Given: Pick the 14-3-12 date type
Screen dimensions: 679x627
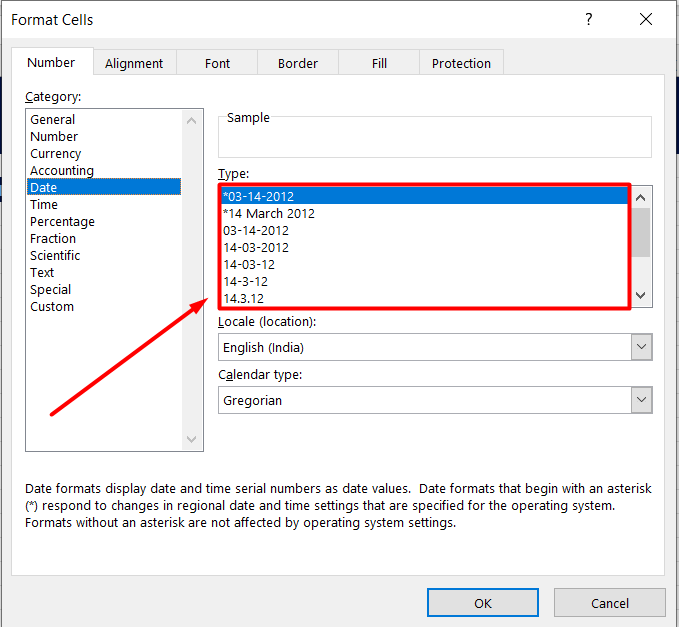Looking at the screenshot, I should click(x=424, y=281).
